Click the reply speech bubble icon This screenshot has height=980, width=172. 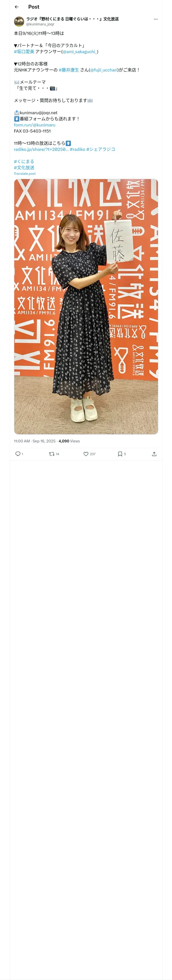click(18, 454)
